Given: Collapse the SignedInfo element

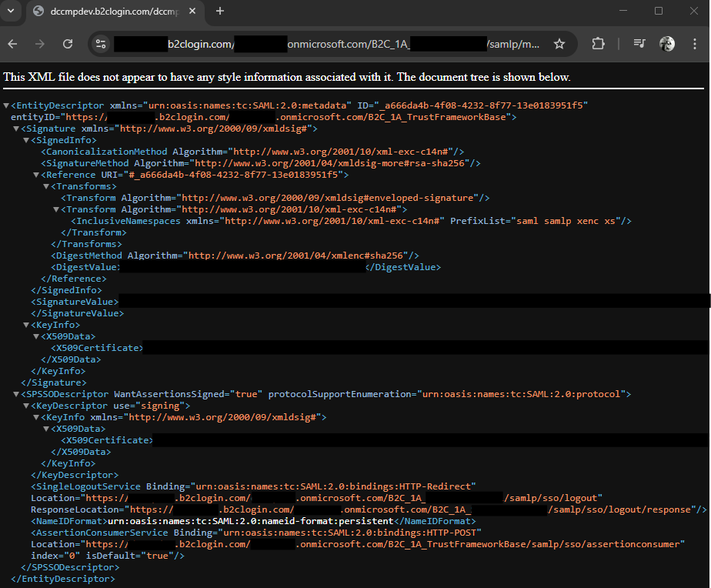Looking at the screenshot, I should 25,140.
